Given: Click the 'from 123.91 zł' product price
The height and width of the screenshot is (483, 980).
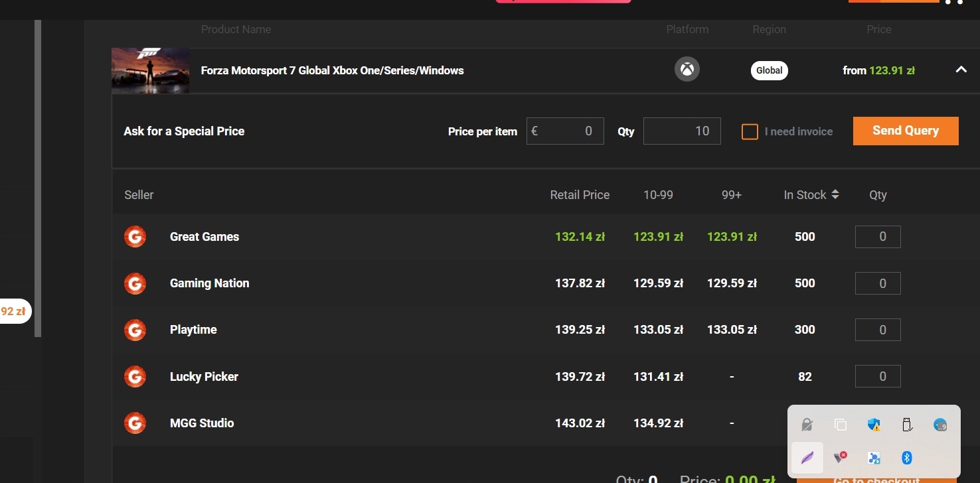Looking at the screenshot, I should pyautogui.click(x=879, y=70).
